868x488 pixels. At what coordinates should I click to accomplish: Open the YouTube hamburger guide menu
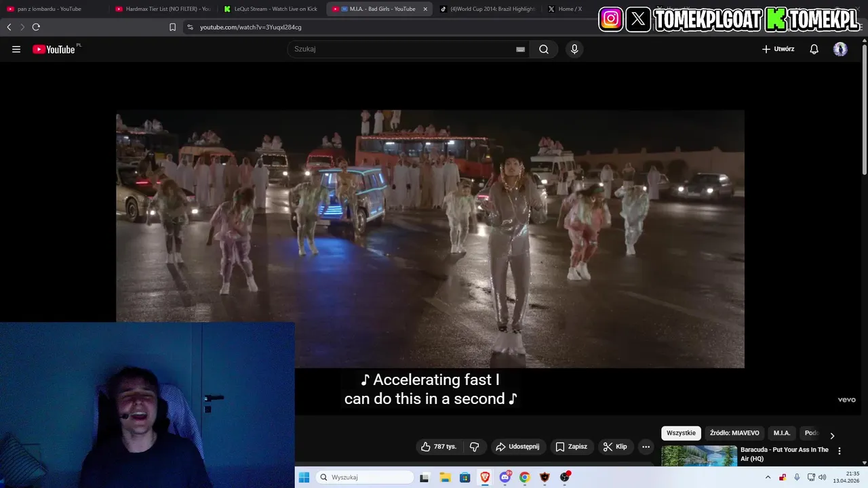click(16, 49)
